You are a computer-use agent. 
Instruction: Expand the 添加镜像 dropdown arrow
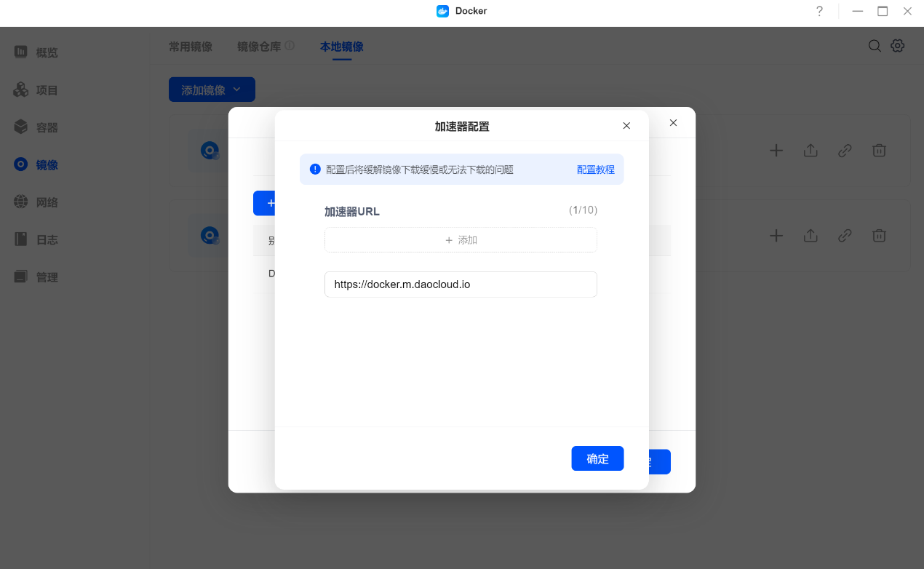pos(237,89)
